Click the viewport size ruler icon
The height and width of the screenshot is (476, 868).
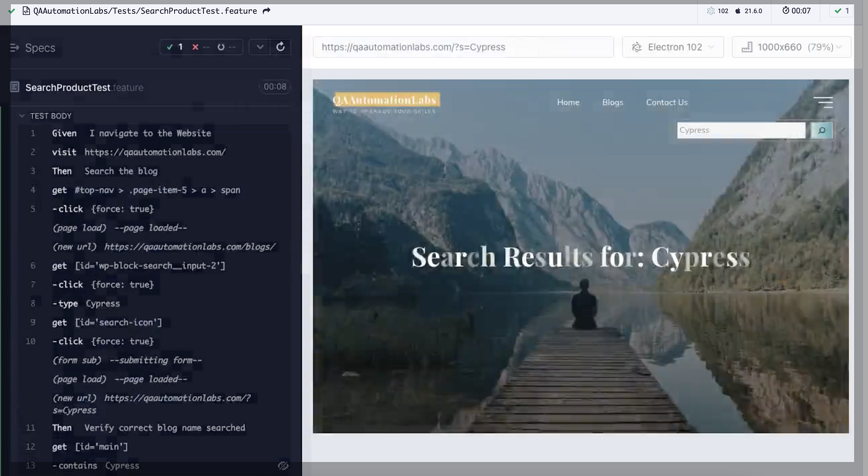[746, 47]
